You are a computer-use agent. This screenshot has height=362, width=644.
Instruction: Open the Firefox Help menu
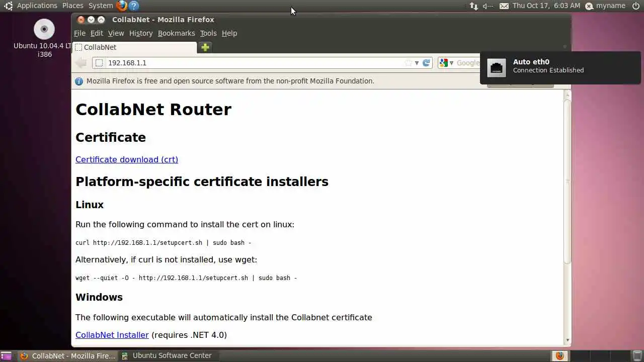(229, 33)
